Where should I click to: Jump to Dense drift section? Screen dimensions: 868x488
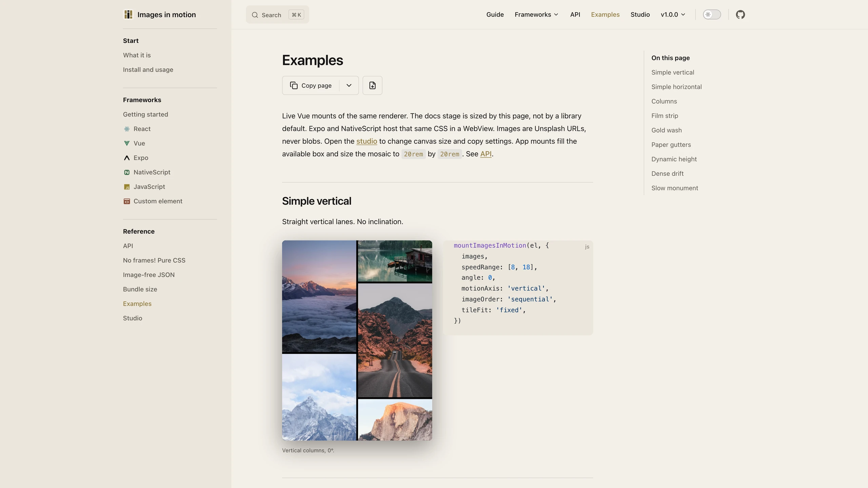667,174
